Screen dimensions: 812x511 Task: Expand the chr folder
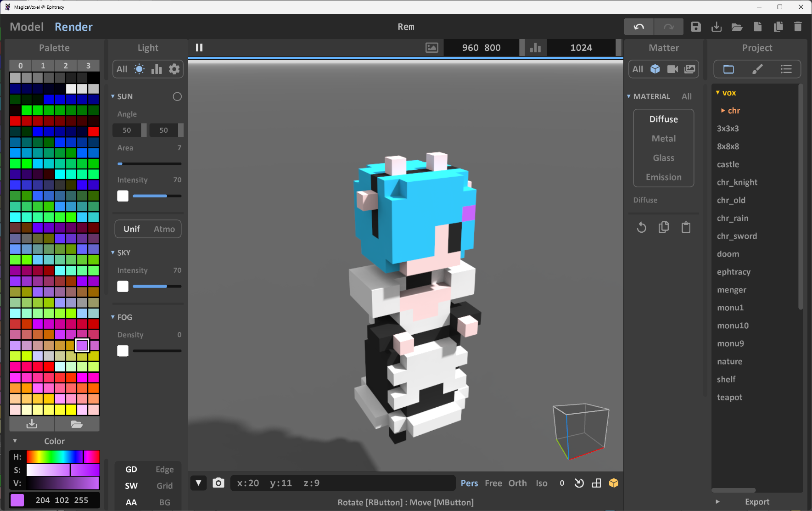723,110
